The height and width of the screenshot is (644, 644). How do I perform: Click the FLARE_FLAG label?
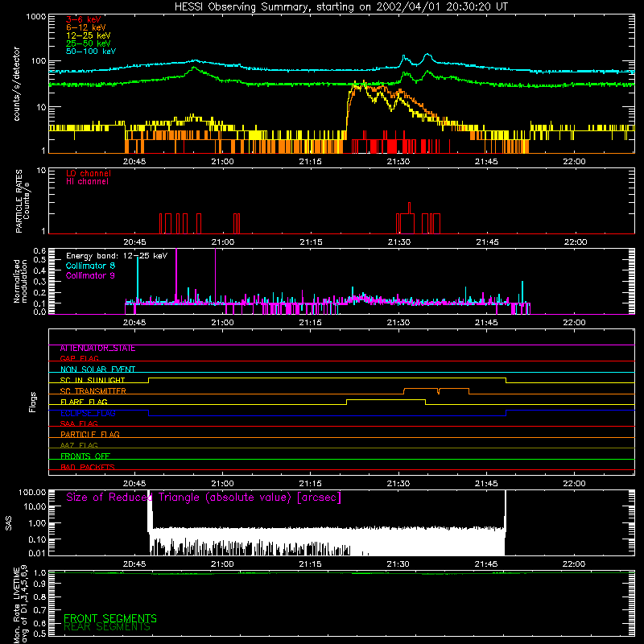coord(84,402)
